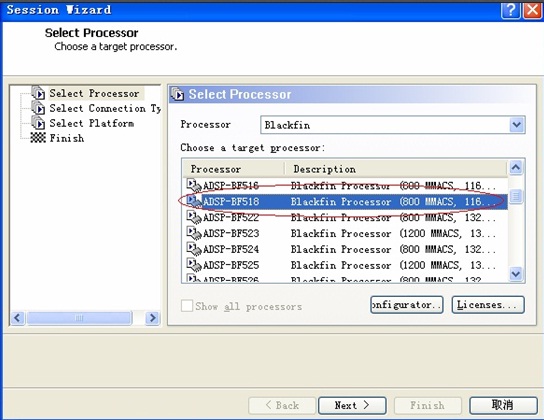Select the Select Processor tree step
Screen dimensions: 544x420
coord(94,93)
